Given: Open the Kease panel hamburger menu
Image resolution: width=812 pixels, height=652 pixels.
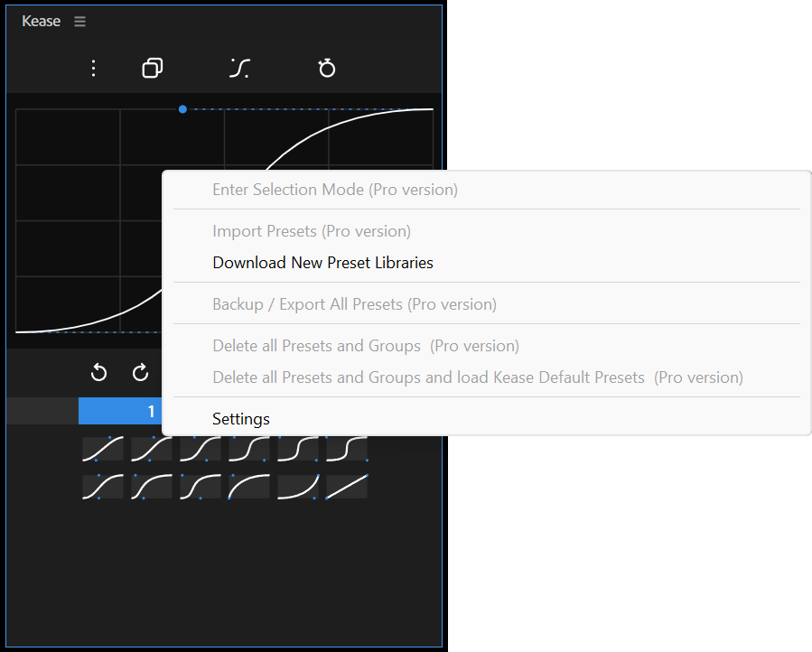Looking at the screenshot, I should click(79, 22).
